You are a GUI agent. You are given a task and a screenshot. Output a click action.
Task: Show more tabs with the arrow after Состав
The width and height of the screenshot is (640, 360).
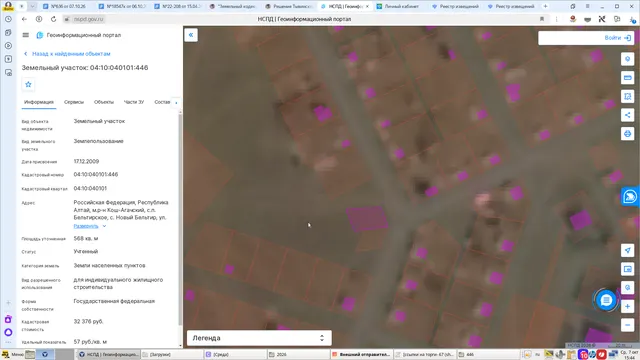point(176,102)
